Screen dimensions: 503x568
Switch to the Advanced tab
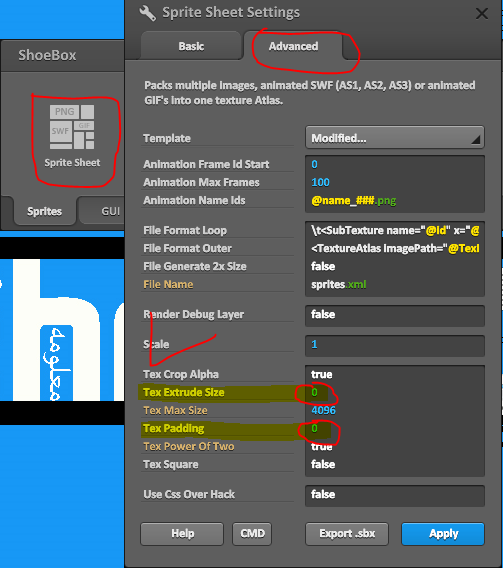point(293,46)
